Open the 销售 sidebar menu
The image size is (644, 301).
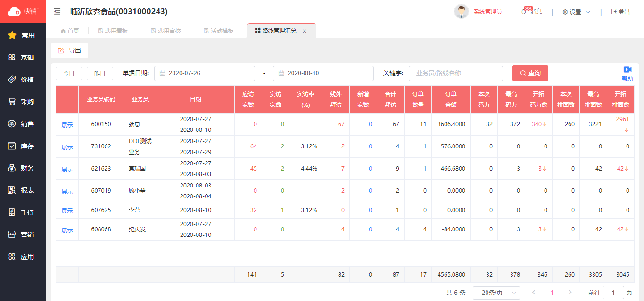(x=23, y=124)
